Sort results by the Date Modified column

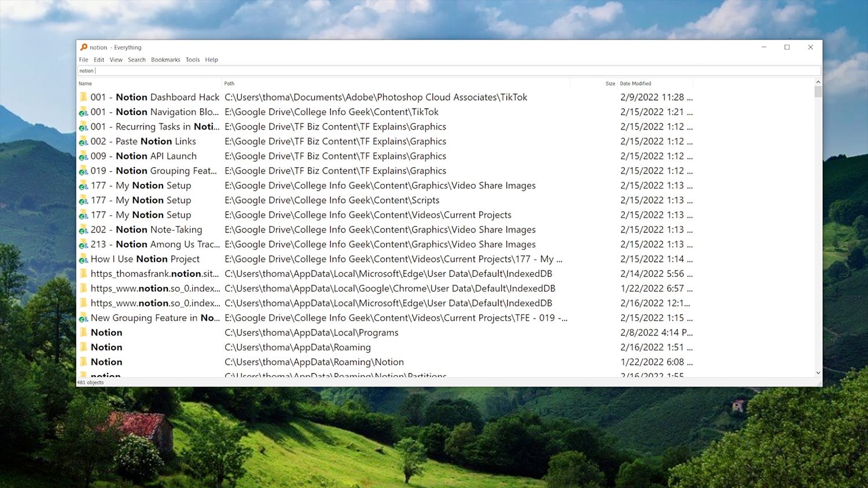click(x=635, y=83)
